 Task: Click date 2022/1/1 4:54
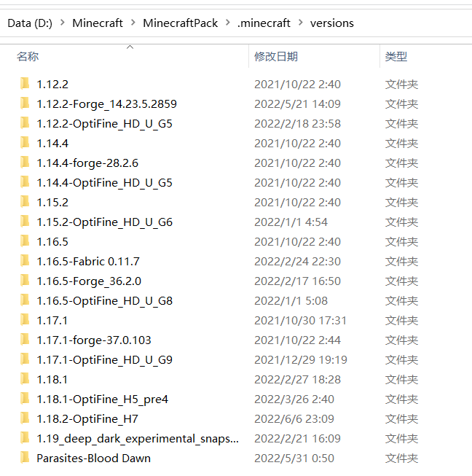(x=291, y=222)
